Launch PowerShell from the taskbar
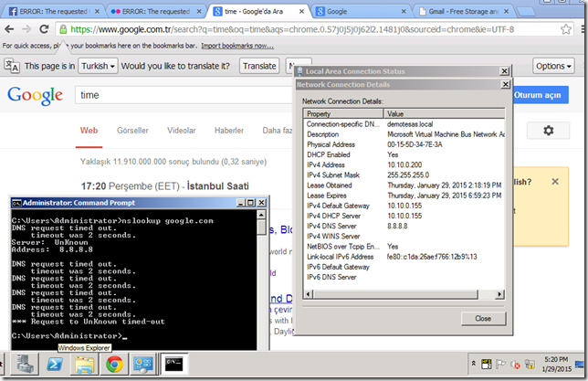Viewport: 588px width, 381px height. coord(55,365)
